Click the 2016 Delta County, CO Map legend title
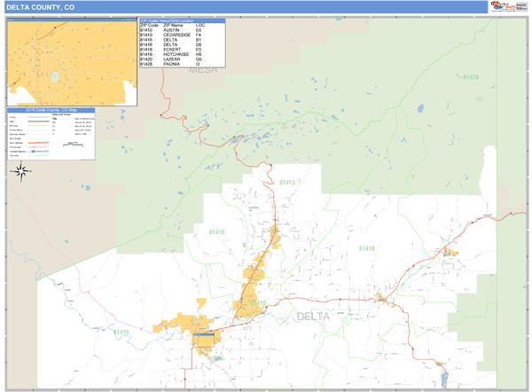 [51, 110]
